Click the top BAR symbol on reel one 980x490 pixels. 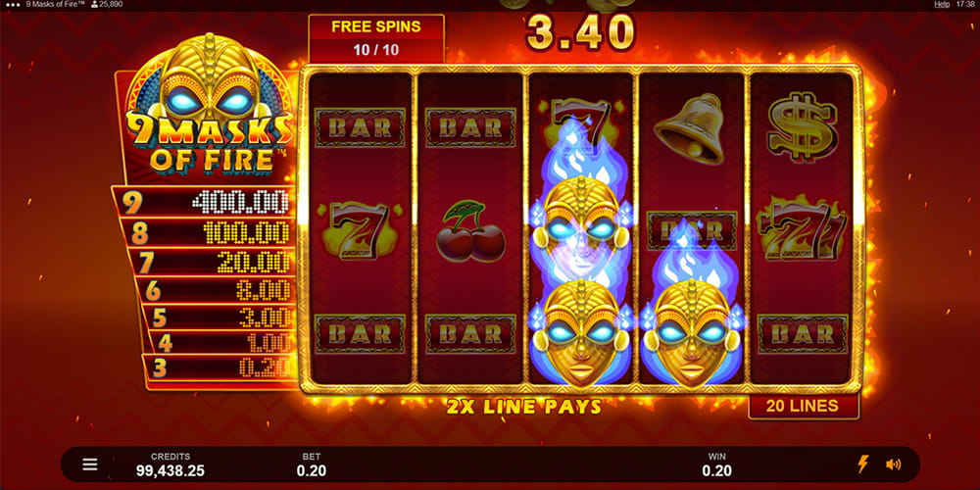pos(360,127)
